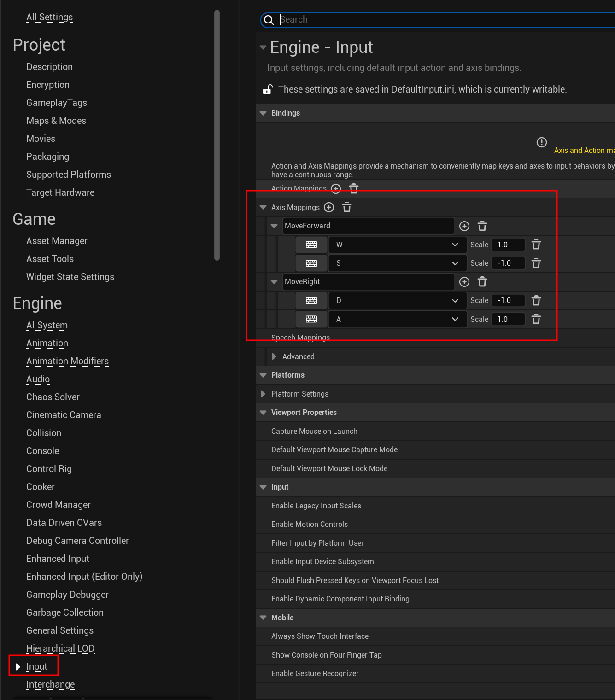Open All Settings link
The height and width of the screenshot is (700, 615).
(x=49, y=17)
